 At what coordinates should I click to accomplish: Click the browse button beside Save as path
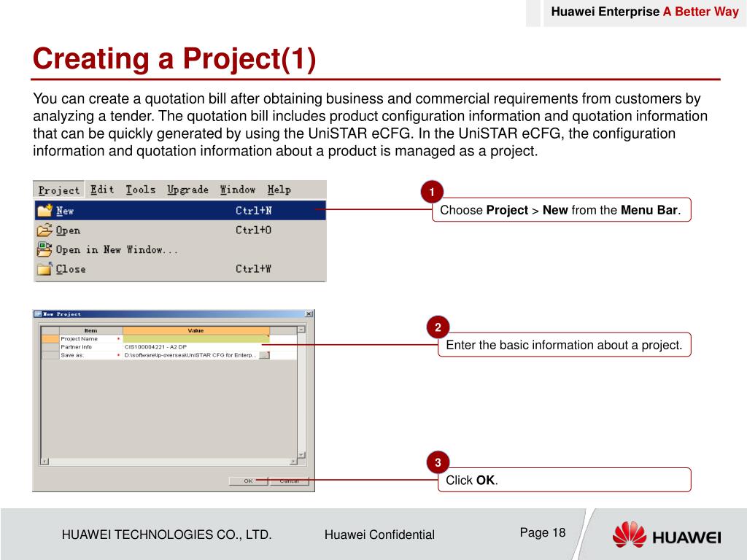click(x=264, y=355)
